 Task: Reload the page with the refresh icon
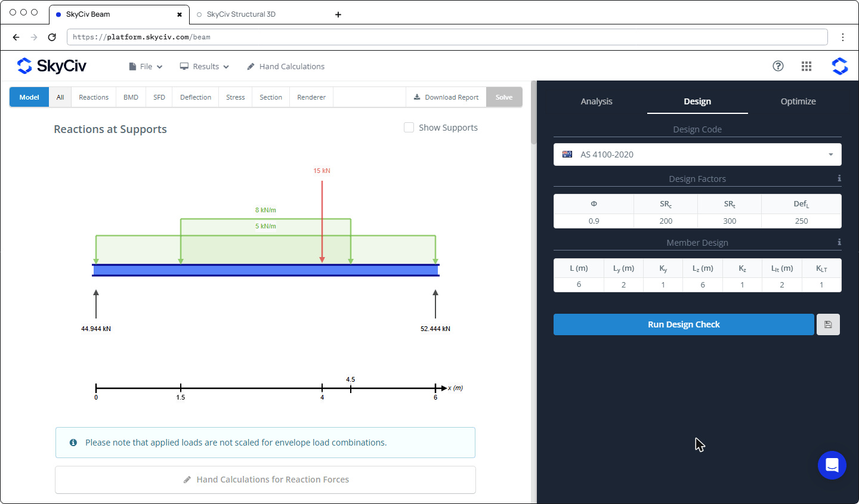coord(52,37)
